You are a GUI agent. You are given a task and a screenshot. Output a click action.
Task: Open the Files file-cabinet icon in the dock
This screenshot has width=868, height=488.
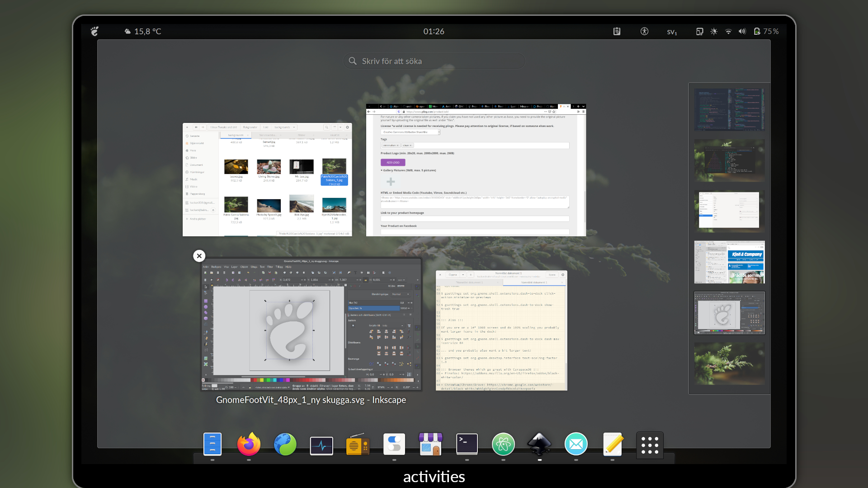coord(212,445)
